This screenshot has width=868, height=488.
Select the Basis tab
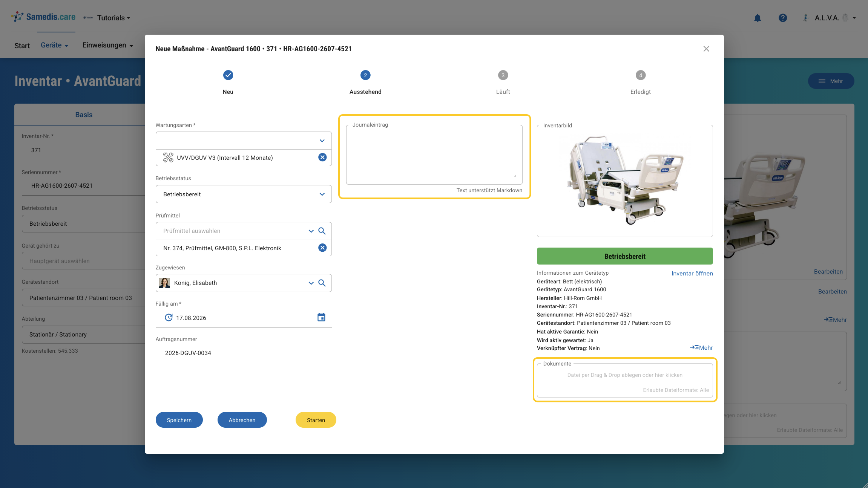click(84, 115)
